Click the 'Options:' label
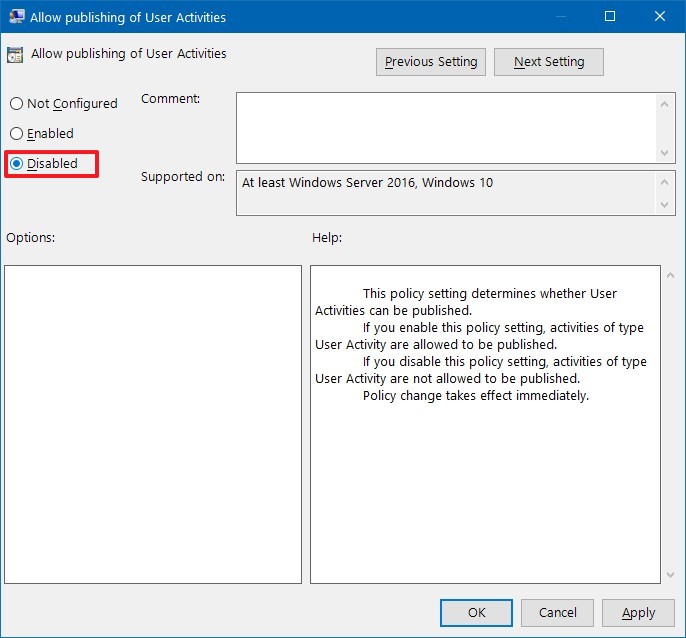The height and width of the screenshot is (638, 686). 31,238
